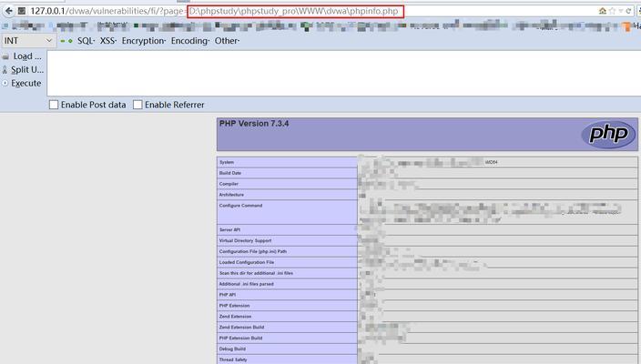The height and width of the screenshot is (364, 641).
Task: Click inside the HackBar URL text area
Action: [343, 74]
